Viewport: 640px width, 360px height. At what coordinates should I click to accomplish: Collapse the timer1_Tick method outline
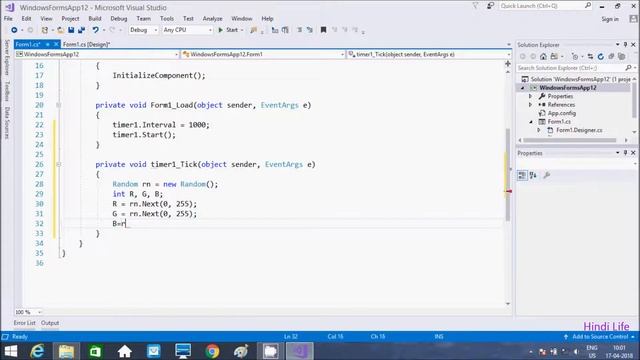tap(58, 164)
